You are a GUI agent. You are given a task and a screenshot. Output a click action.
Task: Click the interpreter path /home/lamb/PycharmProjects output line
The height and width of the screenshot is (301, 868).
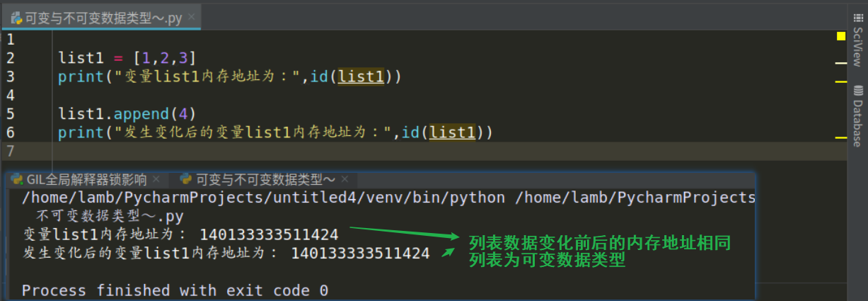point(388,198)
